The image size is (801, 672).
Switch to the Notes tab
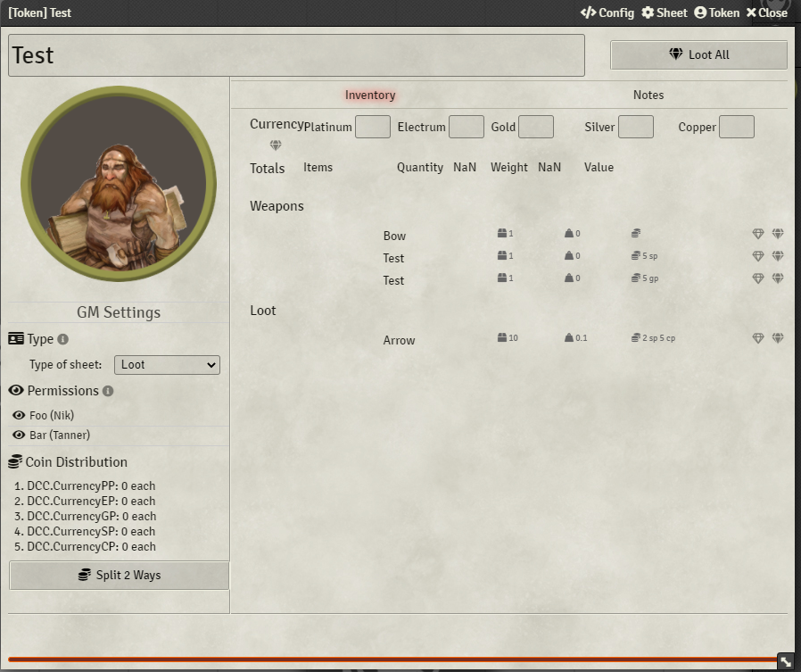(x=648, y=95)
